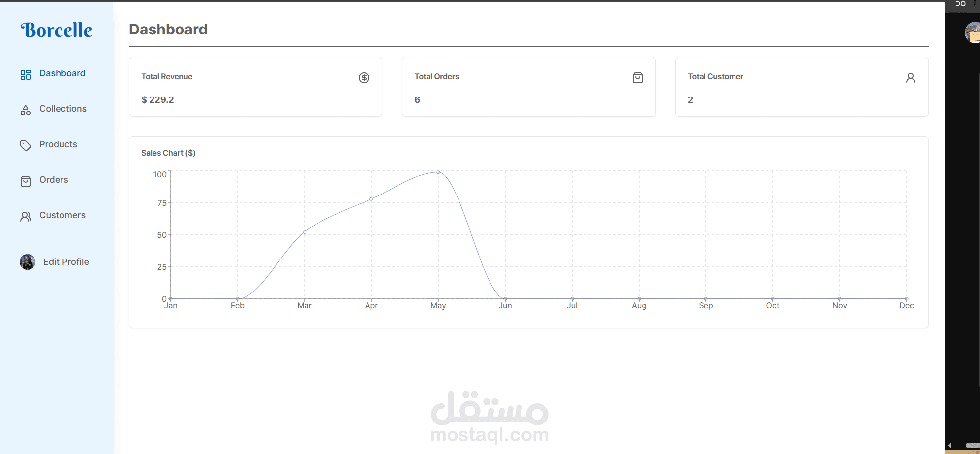This screenshot has width=980, height=454.
Task: Click the Borcelle logo
Action: (x=57, y=30)
